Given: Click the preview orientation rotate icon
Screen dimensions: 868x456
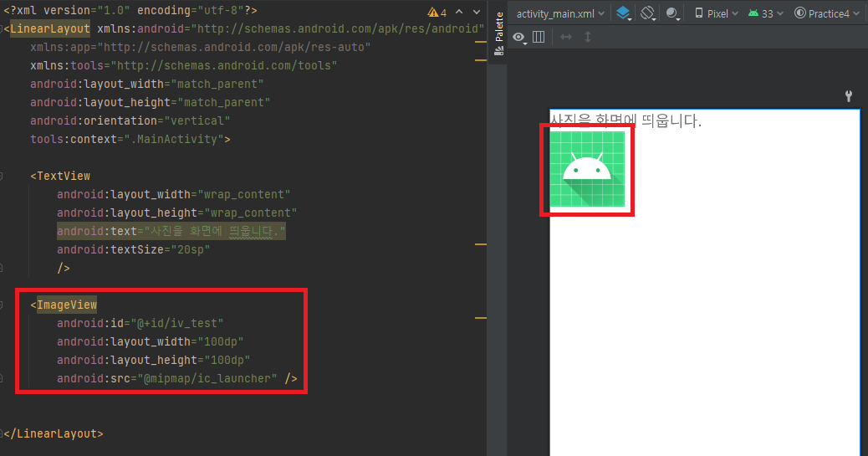Looking at the screenshot, I should tap(648, 13).
